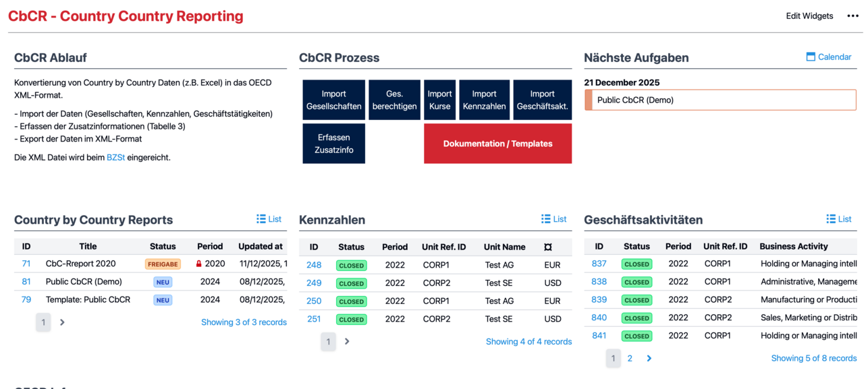
Task: Open Calendar view in Nächste Aufgaben
Action: pos(829,57)
